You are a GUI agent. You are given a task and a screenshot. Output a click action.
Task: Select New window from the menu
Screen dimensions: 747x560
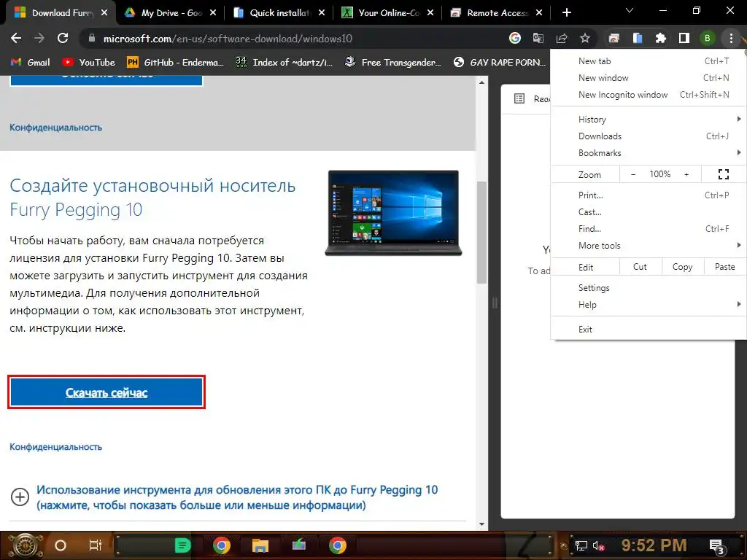coord(649,77)
